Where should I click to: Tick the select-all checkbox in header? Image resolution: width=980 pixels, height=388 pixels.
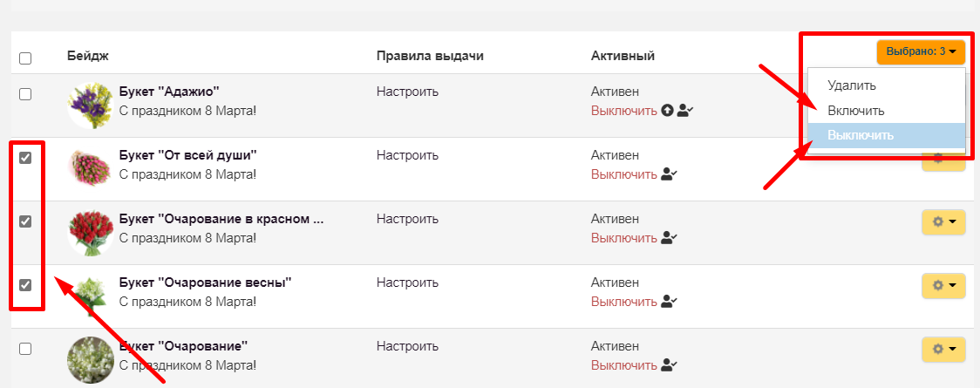pyautogui.click(x=25, y=58)
